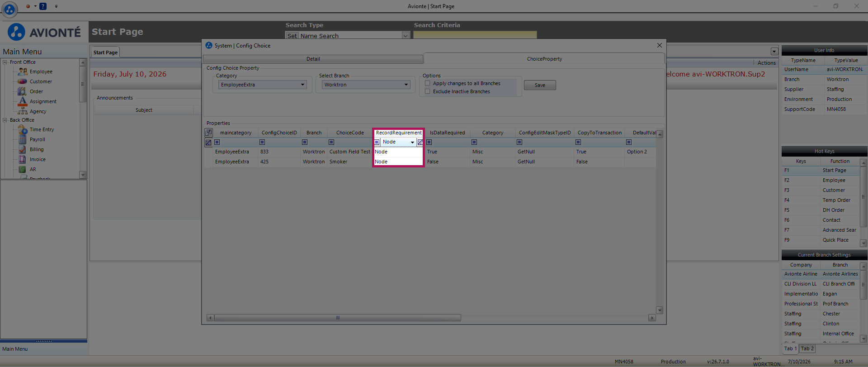Viewport: 868px width, 367px height.
Task: Click the Search Criteria input field
Action: pyautogui.click(x=475, y=35)
